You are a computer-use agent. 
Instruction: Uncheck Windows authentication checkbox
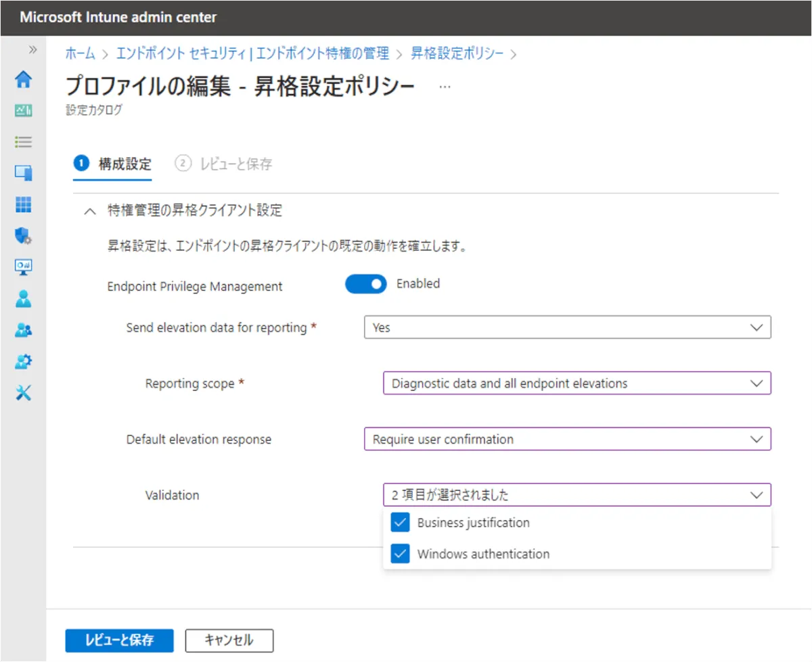click(401, 554)
